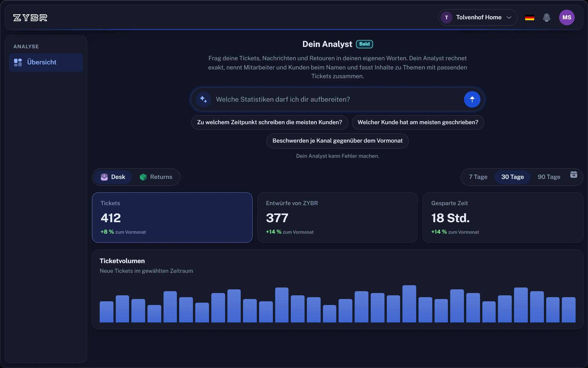Image resolution: width=588 pixels, height=368 pixels.
Task: Switch to the Returns tab
Action: 156,177
